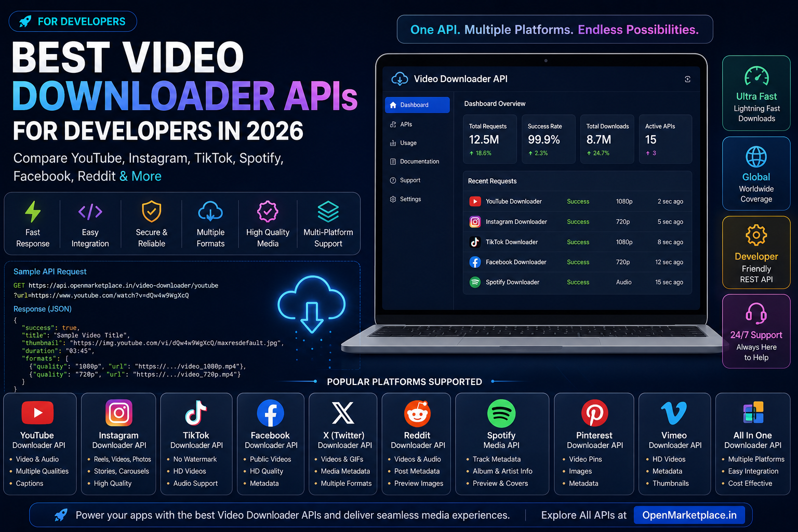Viewport: 798px width, 532px height.
Task: Click the Spotify icon in Recent Requests
Action: pyautogui.click(x=475, y=282)
